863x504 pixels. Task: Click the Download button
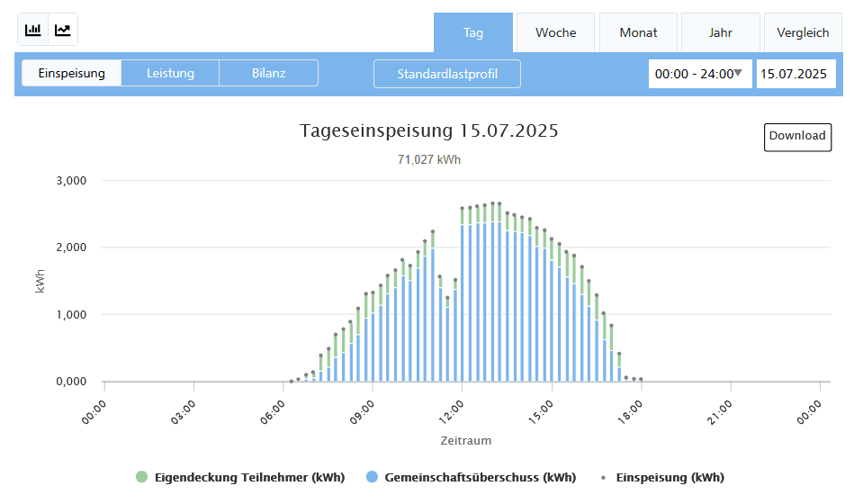797,136
